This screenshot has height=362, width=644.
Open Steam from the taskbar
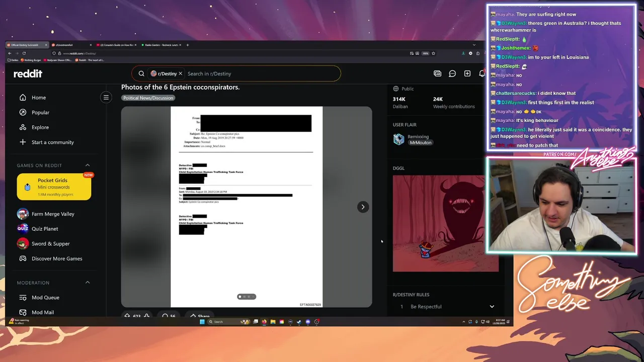click(x=299, y=322)
